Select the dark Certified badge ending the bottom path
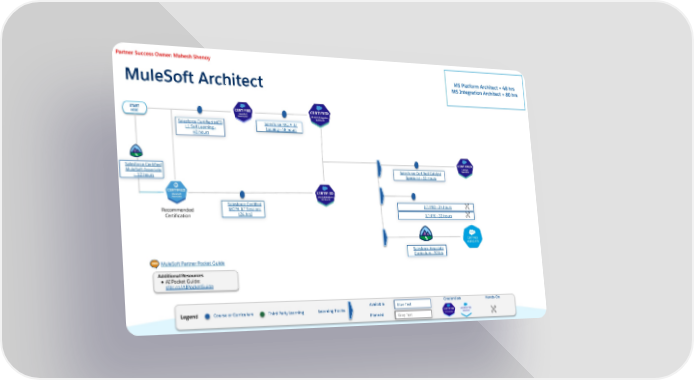 coord(325,195)
